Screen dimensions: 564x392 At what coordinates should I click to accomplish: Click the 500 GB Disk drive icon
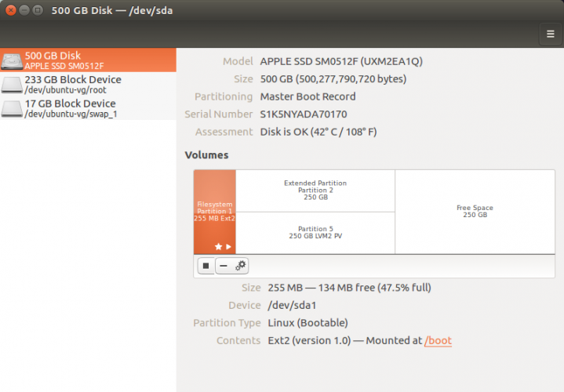[x=12, y=61]
